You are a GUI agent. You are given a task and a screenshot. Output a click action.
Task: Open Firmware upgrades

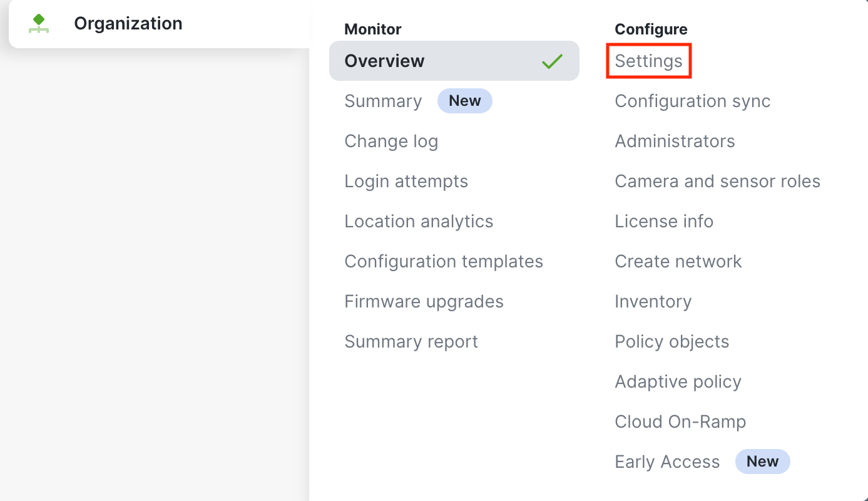click(424, 302)
